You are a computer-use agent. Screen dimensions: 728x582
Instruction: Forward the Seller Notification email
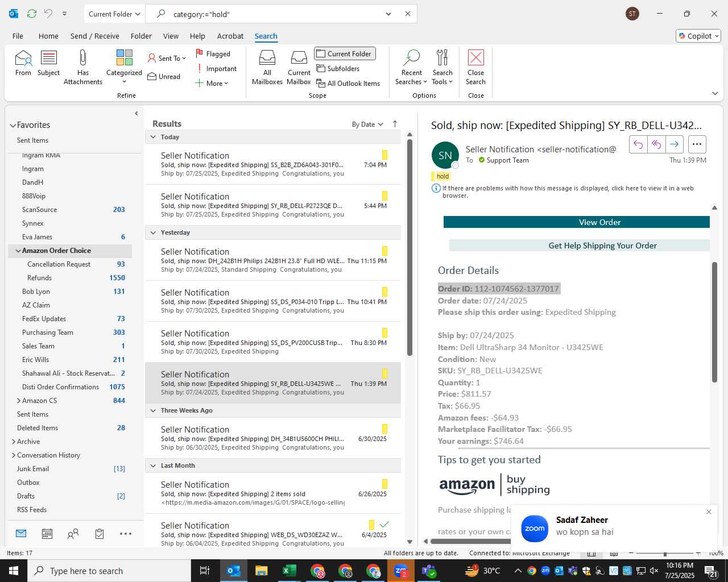[675, 144]
